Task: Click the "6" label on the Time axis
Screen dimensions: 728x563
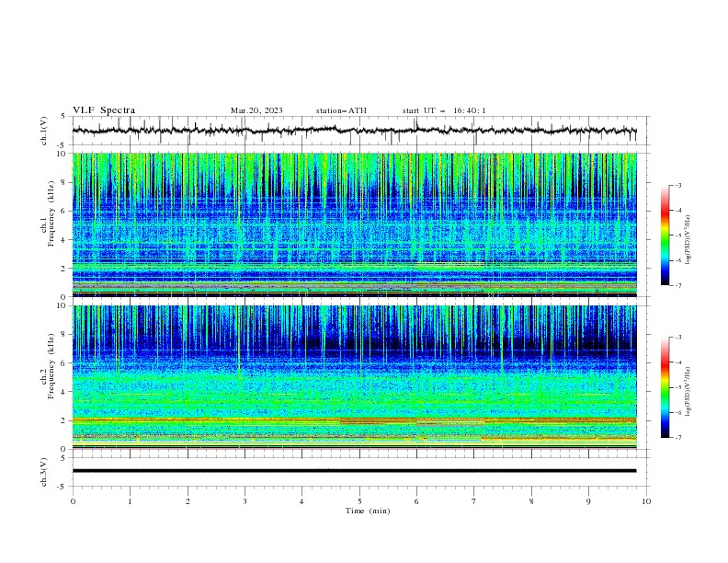Action: 417,501
